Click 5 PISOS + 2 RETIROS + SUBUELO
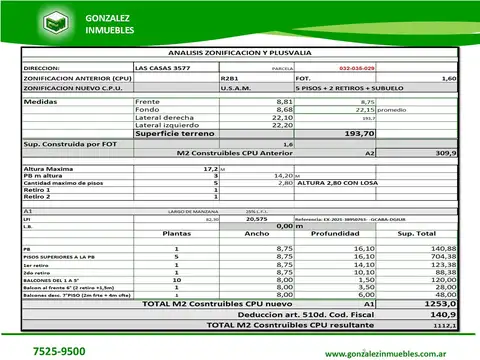This screenshot has width=480, height=360. pyautogui.click(x=349, y=88)
